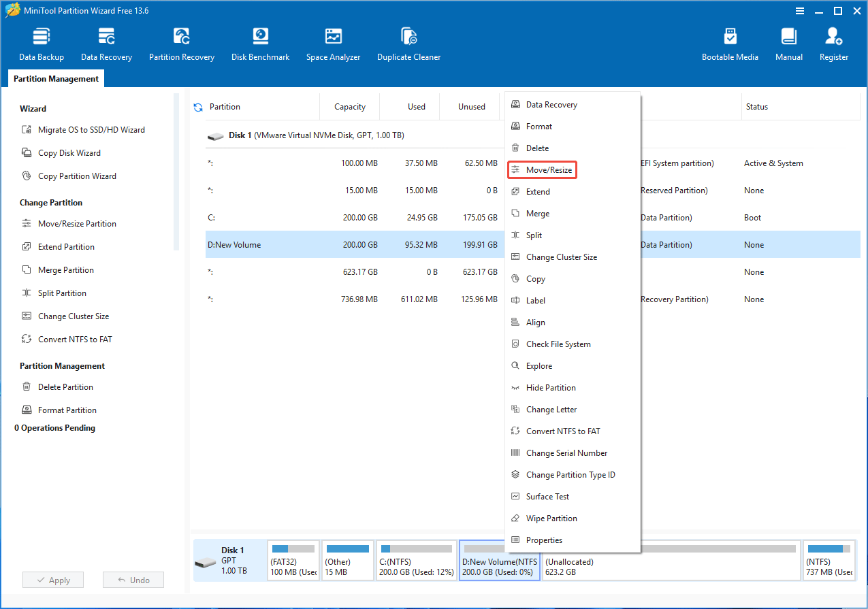Choose Merge Partition in sidebar
This screenshot has height=609, width=868.
coord(58,270)
